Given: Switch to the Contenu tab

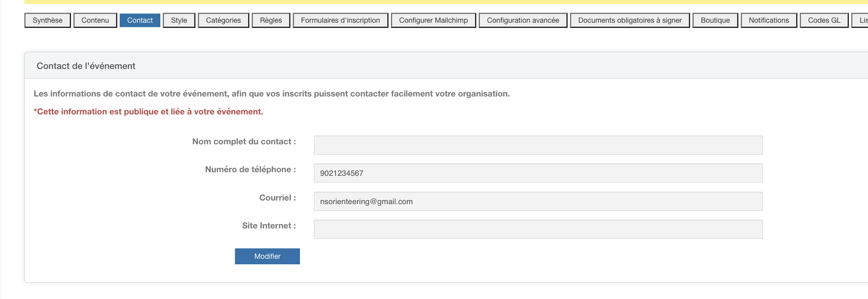Looking at the screenshot, I should click(x=95, y=20).
